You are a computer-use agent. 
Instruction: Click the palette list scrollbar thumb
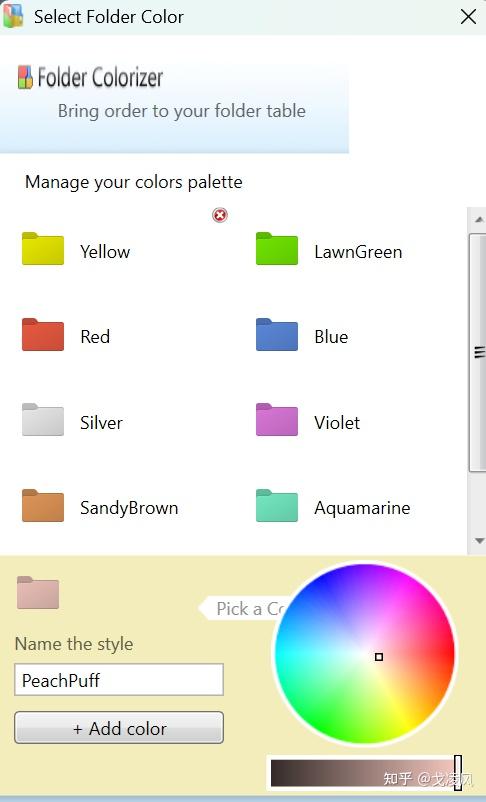(478, 352)
